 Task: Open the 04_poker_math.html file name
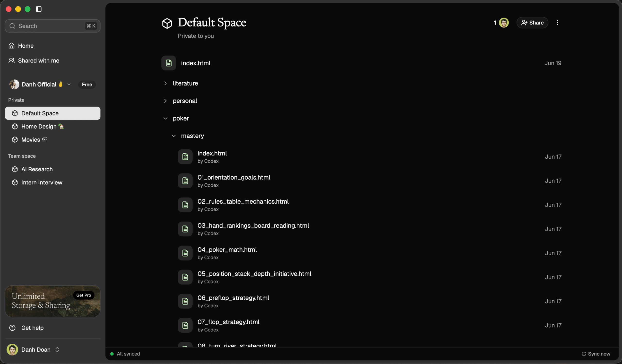coord(227,250)
